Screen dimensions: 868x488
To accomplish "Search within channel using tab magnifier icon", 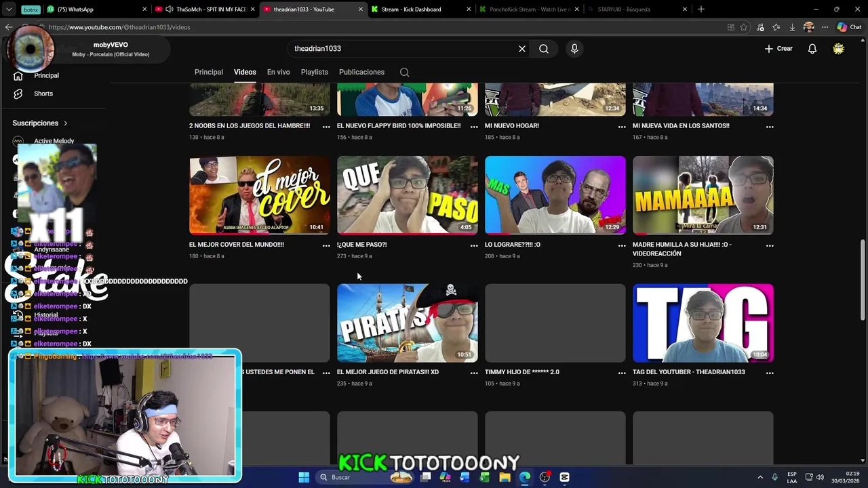I will tap(404, 72).
